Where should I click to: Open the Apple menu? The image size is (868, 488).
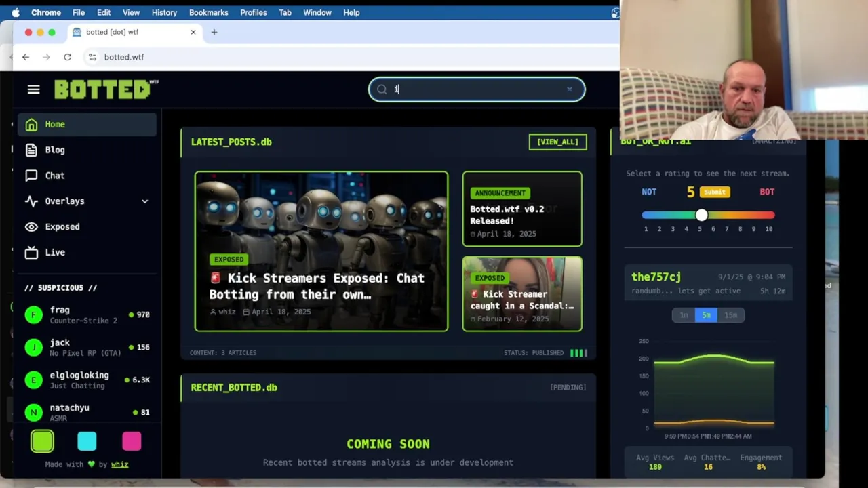[x=16, y=12]
